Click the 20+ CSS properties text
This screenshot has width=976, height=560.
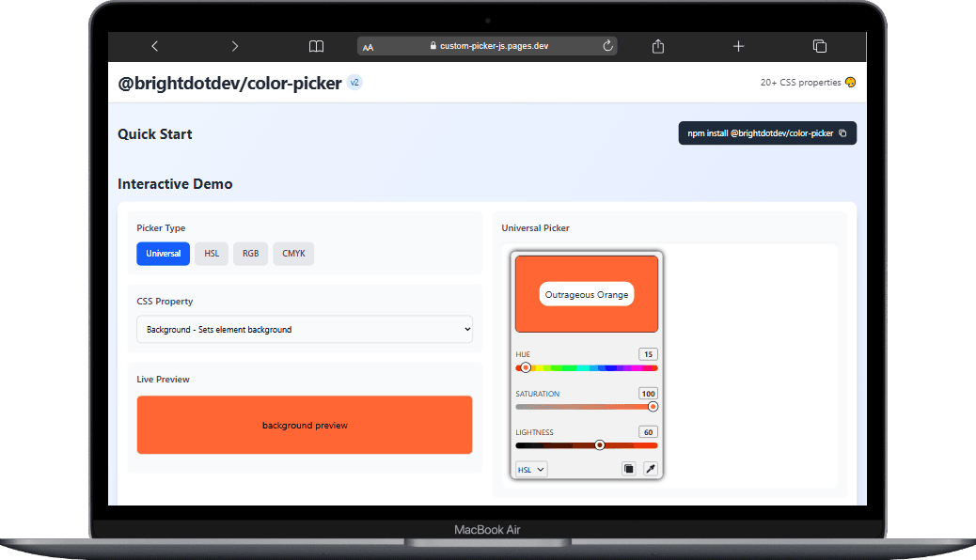800,82
